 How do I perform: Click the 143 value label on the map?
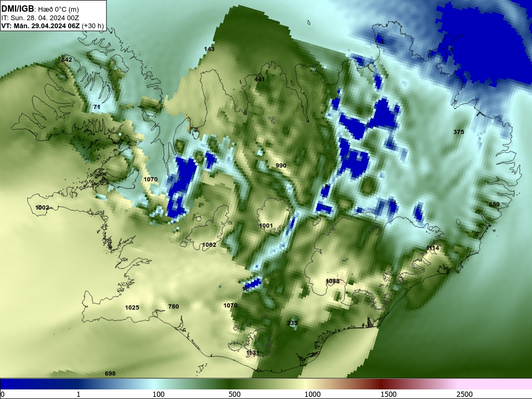click(x=209, y=49)
